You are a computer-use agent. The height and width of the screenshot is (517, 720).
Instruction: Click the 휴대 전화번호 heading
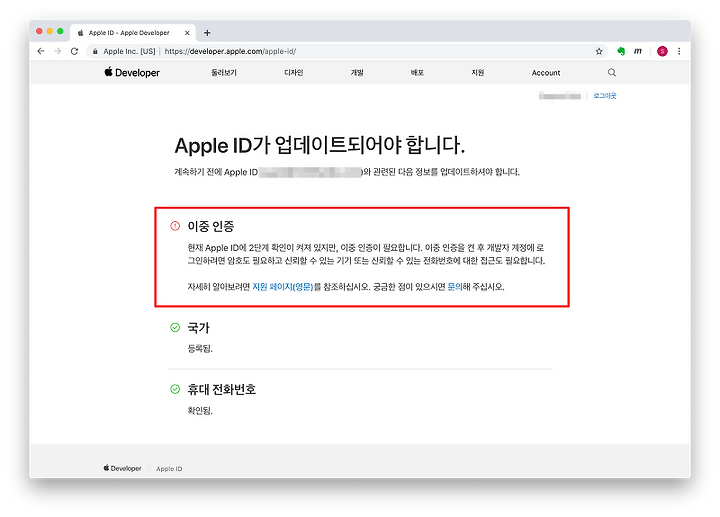coord(221,389)
